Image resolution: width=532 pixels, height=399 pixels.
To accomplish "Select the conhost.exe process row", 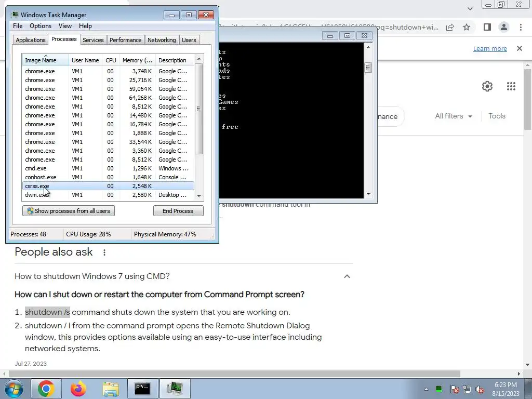I will 108,177.
